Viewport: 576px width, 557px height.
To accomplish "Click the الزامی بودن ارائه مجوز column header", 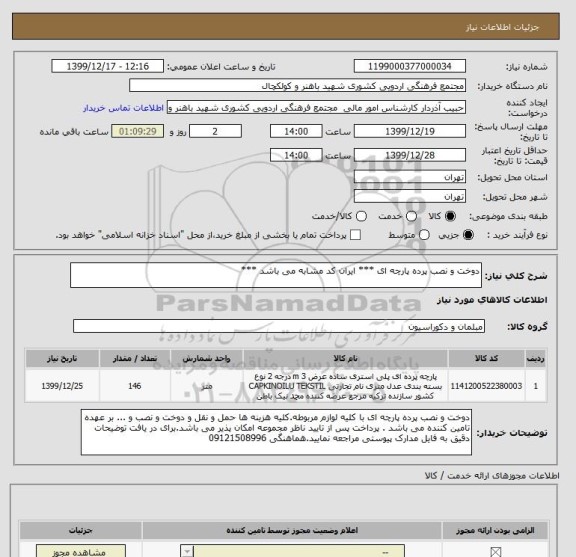I will (495, 531).
